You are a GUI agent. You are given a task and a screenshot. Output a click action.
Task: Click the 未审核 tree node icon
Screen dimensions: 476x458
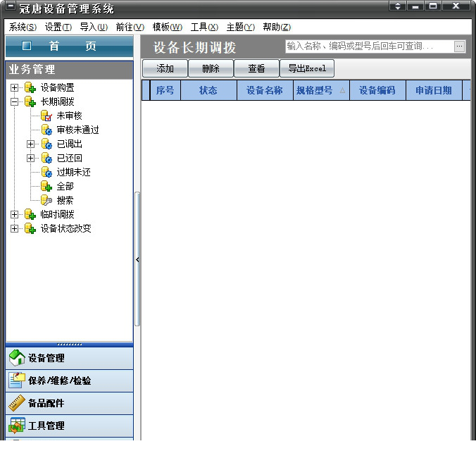[x=46, y=116]
